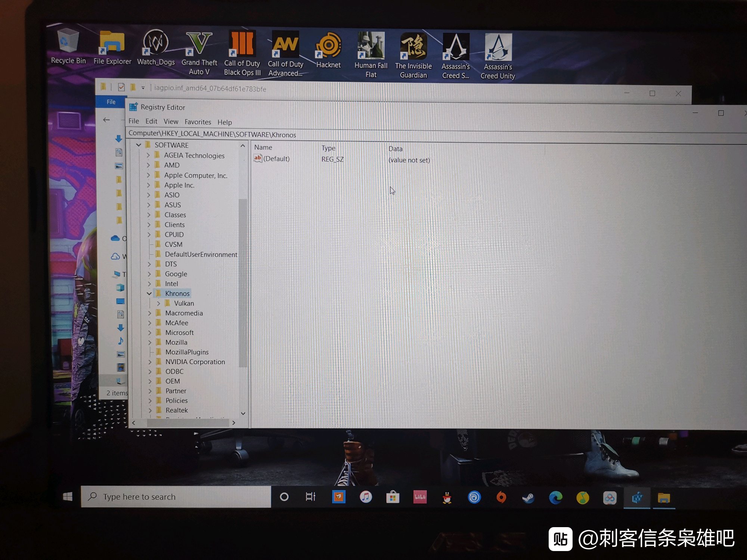
Task: Collapse the Khronos registry key
Action: (149, 293)
